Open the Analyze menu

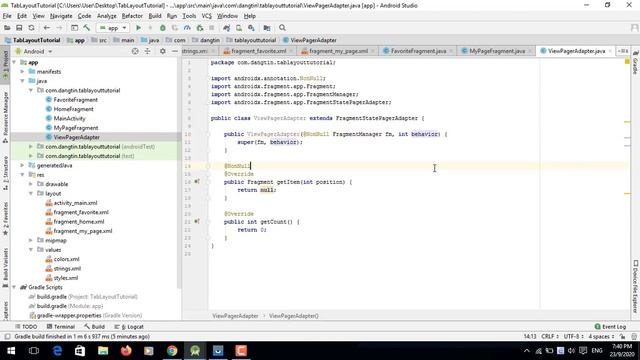click(x=107, y=16)
